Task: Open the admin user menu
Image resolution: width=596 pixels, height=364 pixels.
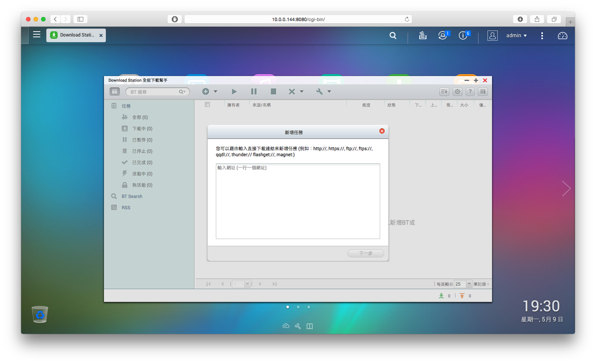Action: (x=516, y=35)
